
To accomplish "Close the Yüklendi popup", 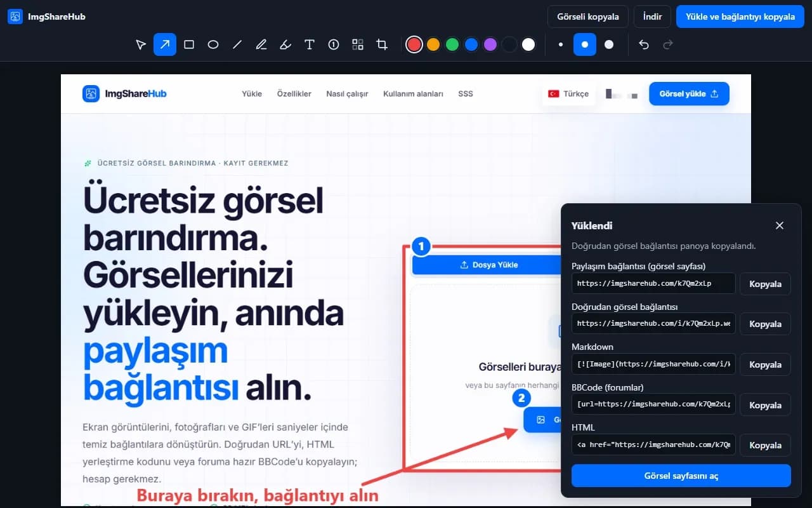I will (x=780, y=225).
